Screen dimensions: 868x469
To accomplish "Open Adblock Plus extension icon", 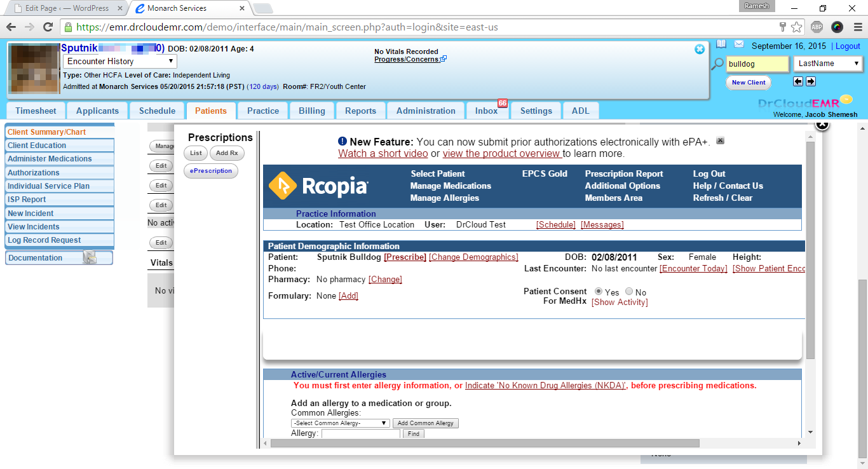I will click(x=817, y=27).
